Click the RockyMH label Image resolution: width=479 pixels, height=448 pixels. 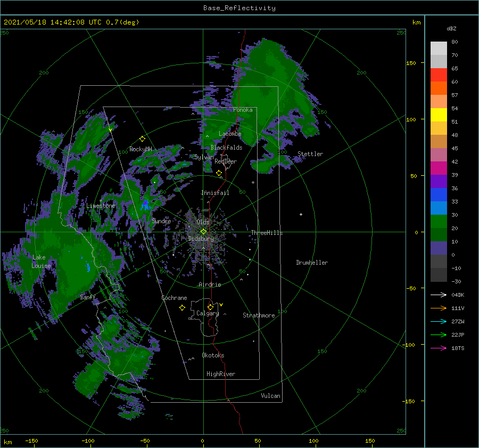(x=141, y=149)
